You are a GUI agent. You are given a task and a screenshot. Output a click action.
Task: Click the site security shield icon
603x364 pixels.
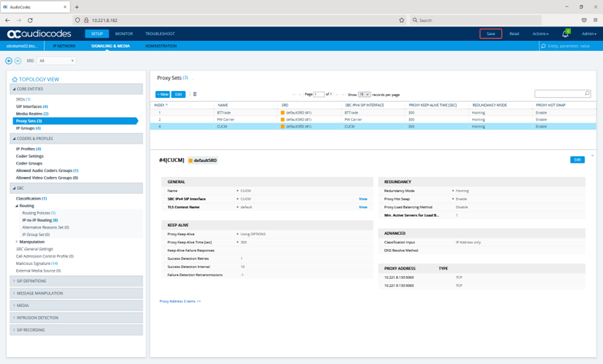tap(78, 20)
